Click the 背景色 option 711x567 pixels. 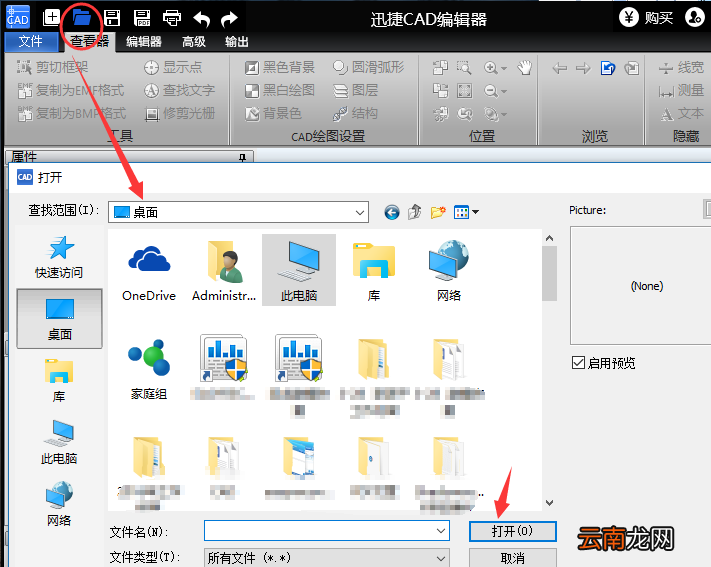coord(273,113)
